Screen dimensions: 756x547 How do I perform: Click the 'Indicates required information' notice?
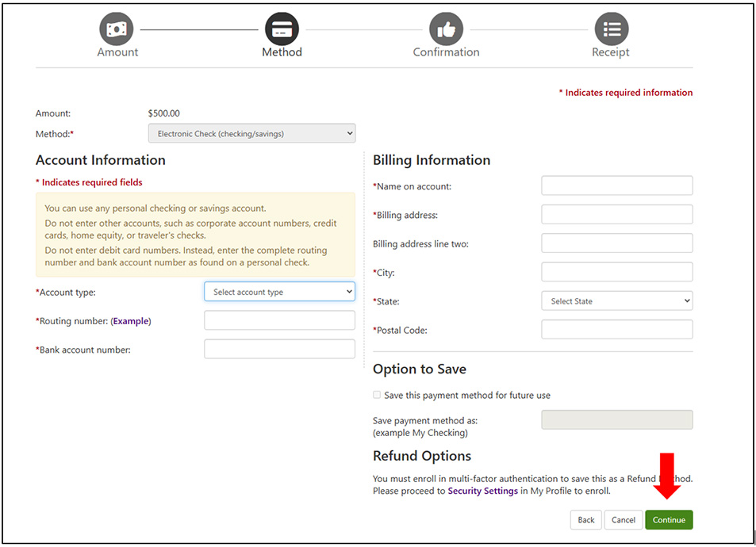click(626, 93)
